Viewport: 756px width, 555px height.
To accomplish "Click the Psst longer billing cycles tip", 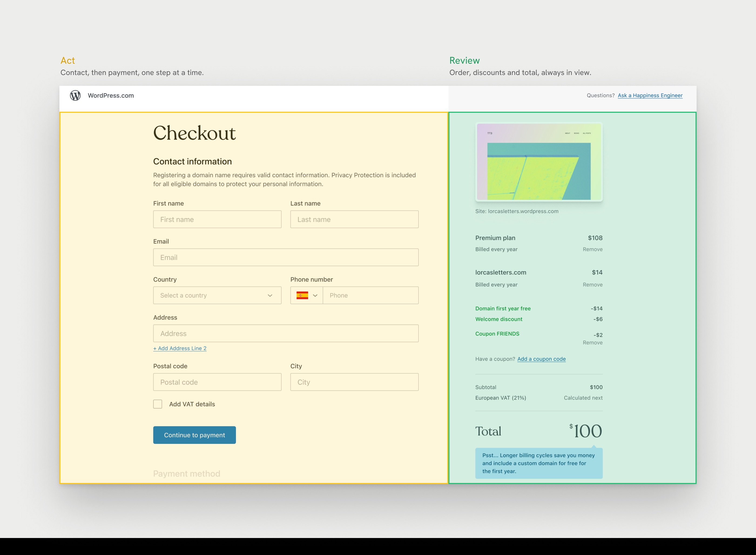I will [539, 463].
